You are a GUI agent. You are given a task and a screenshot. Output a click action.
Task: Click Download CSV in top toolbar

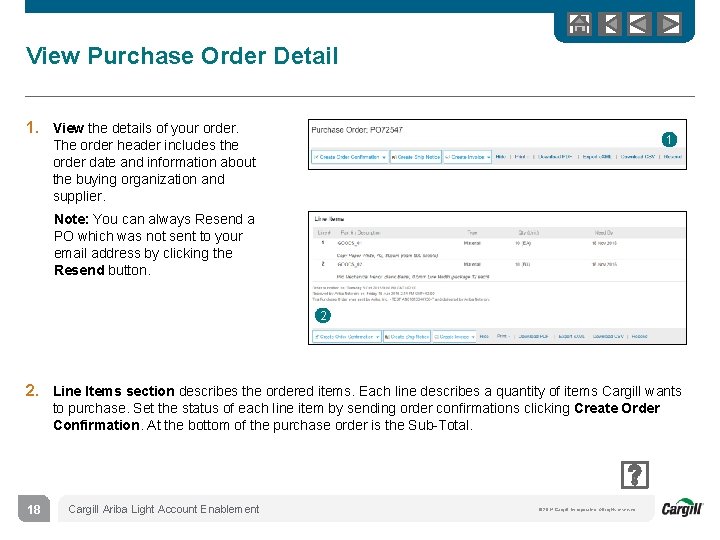pyautogui.click(x=638, y=157)
